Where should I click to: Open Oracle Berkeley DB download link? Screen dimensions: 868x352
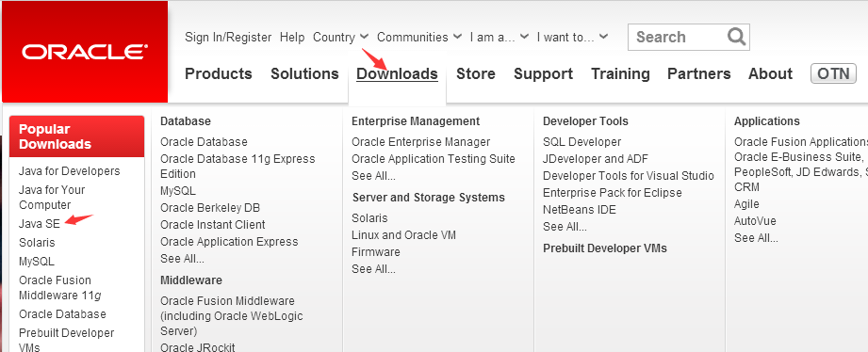[x=210, y=208]
